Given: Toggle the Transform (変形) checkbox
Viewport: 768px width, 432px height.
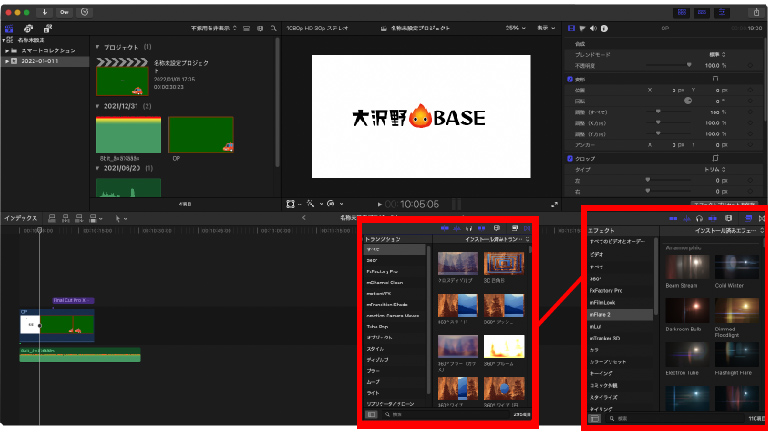Looking at the screenshot, I should point(570,79).
